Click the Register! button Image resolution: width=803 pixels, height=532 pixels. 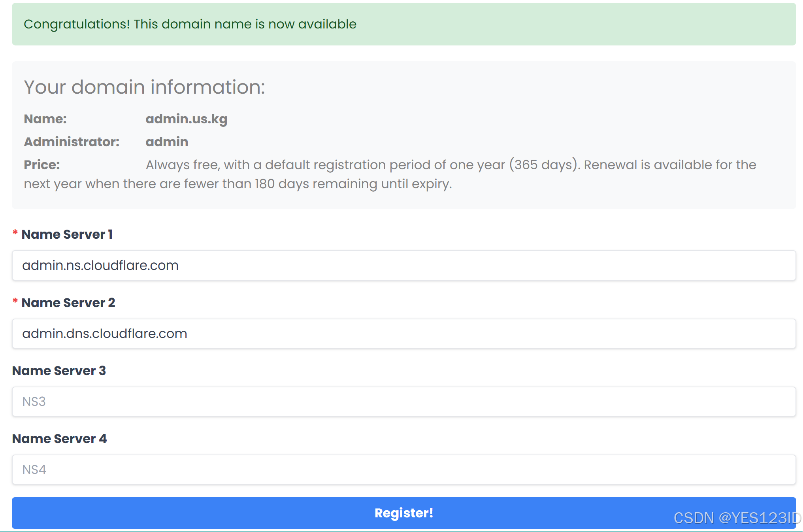(403, 513)
